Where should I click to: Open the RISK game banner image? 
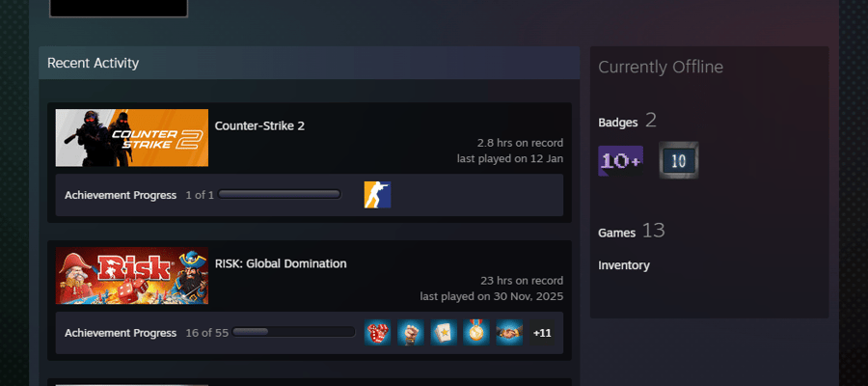(x=132, y=275)
